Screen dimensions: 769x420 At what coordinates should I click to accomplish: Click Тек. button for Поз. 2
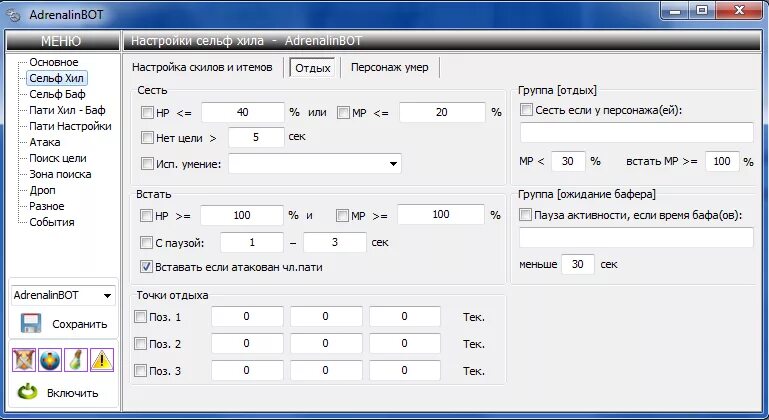(x=474, y=344)
